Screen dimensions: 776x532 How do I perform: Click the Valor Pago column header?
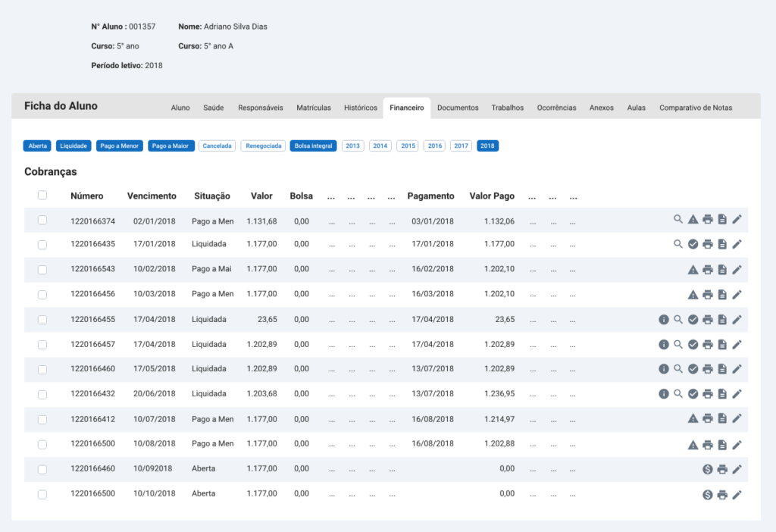coord(492,196)
